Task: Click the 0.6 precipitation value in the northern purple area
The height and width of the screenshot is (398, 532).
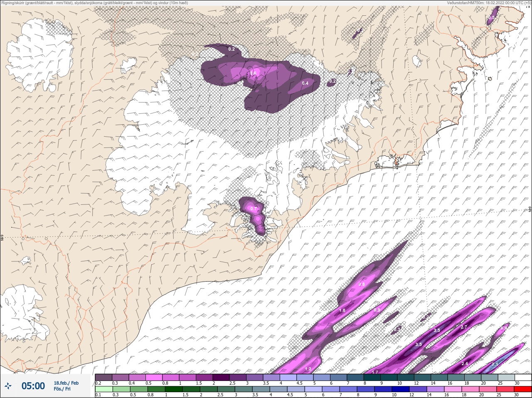Action: point(253,73)
